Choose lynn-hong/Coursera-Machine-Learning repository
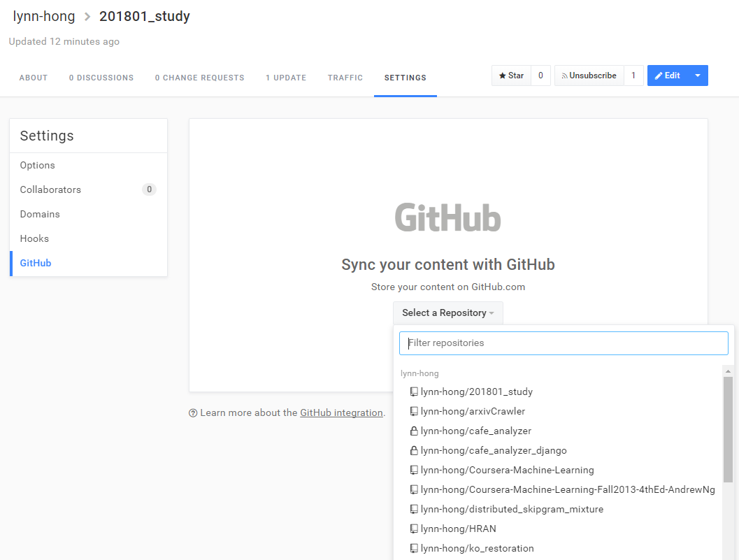Image resolution: width=739 pixels, height=560 pixels. (x=507, y=470)
